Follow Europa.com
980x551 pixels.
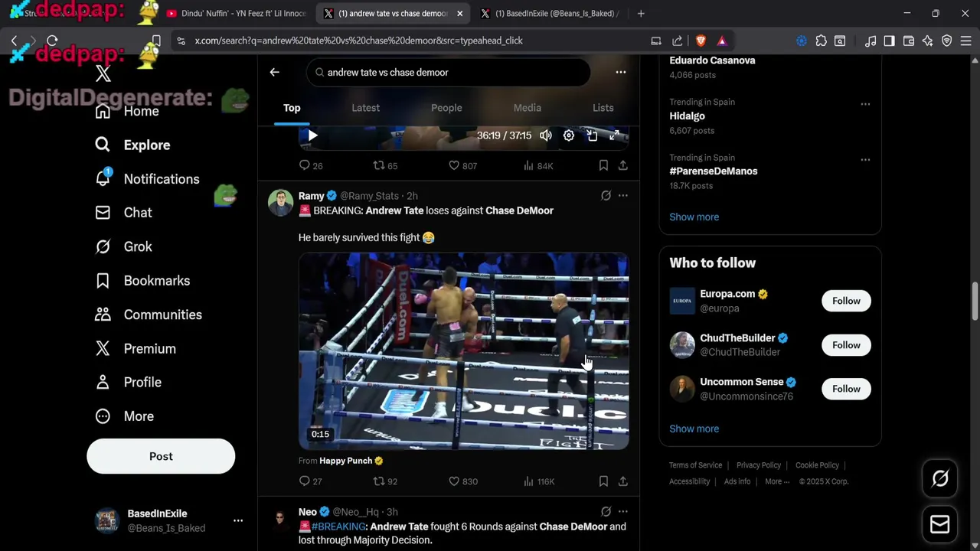[x=846, y=301]
